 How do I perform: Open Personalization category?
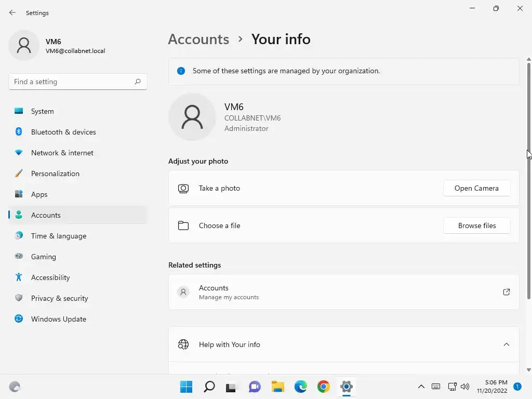pos(78,174)
